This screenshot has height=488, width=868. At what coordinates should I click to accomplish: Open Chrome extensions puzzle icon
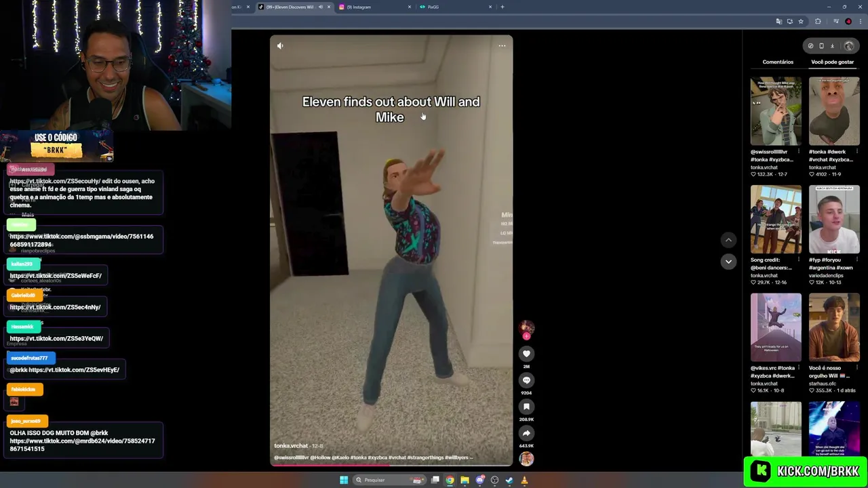pos(818,22)
